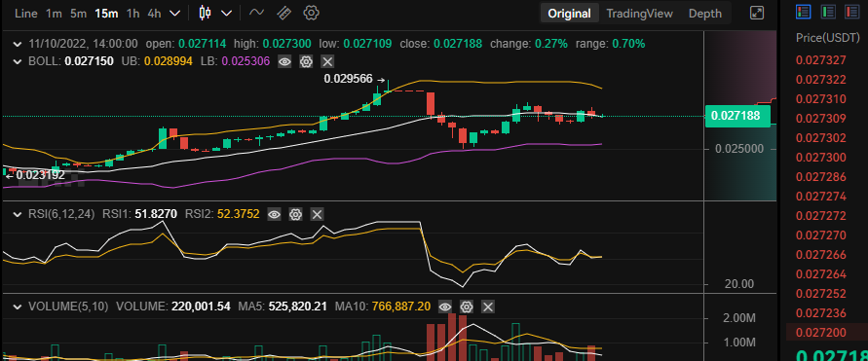Image resolution: width=868 pixels, height=361 pixels.
Task: Click order book price 0.027322
Action: [x=821, y=80]
